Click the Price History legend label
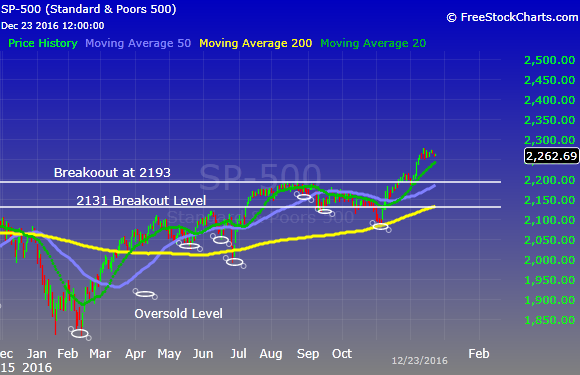This screenshot has width=580, height=375. [43, 43]
